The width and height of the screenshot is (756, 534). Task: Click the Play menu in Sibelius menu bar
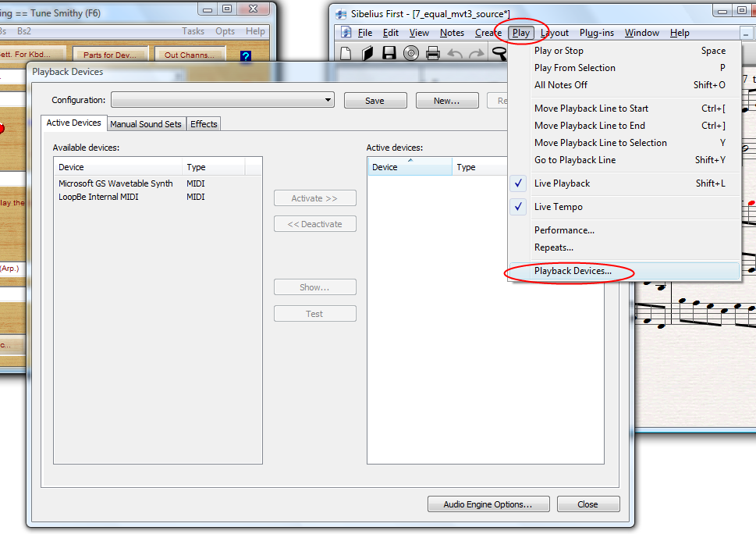[520, 33]
